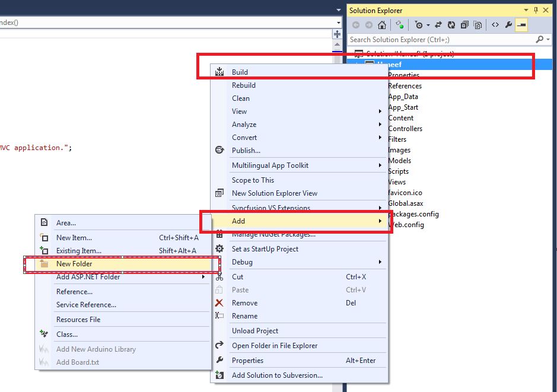Select New Folder in the Add submenu
The image size is (557, 392).
[x=123, y=264]
